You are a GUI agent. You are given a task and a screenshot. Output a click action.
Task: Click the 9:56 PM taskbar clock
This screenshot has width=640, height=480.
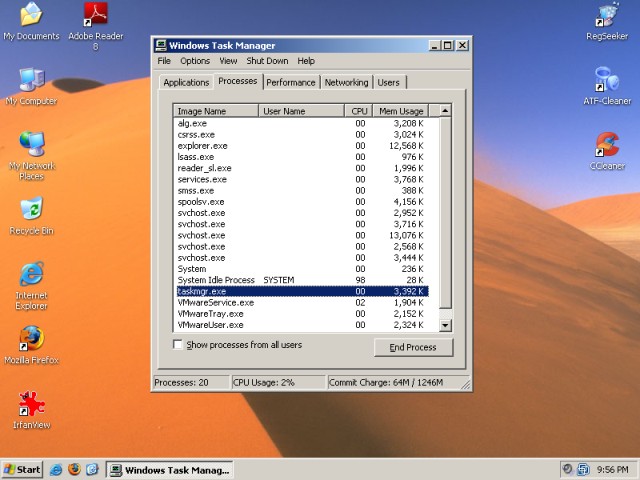(x=613, y=469)
